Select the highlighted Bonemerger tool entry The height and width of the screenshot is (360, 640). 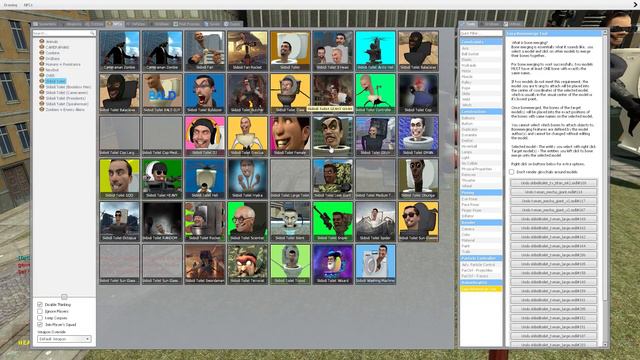pyautogui.click(x=481, y=289)
